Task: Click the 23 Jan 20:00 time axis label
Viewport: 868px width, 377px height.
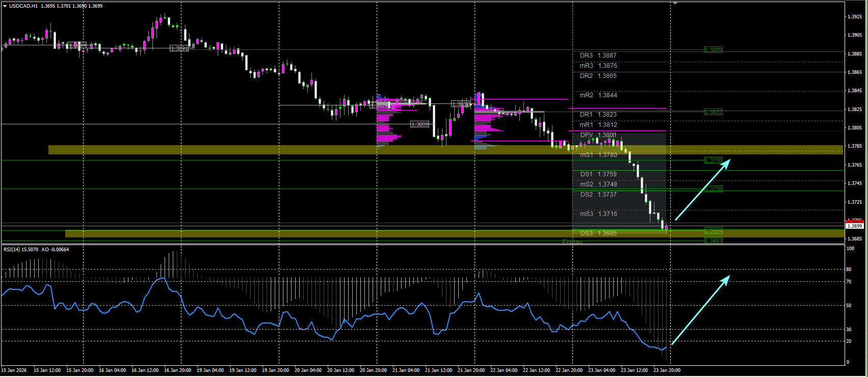Action: coord(667,370)
